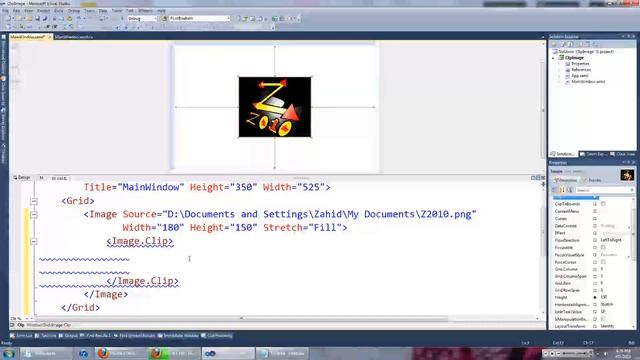Collapse the Image element outline

click(x=34, y=215)
